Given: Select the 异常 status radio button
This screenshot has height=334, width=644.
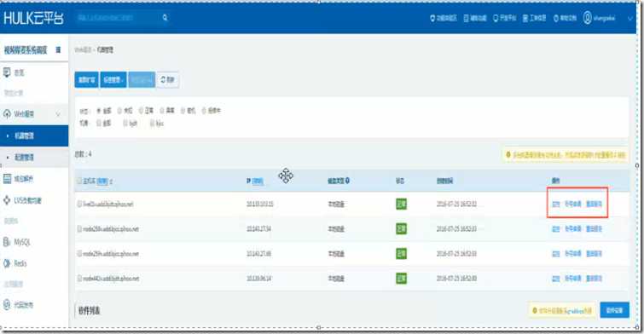Looking at the screenshot, I should [x=162, y=111].
